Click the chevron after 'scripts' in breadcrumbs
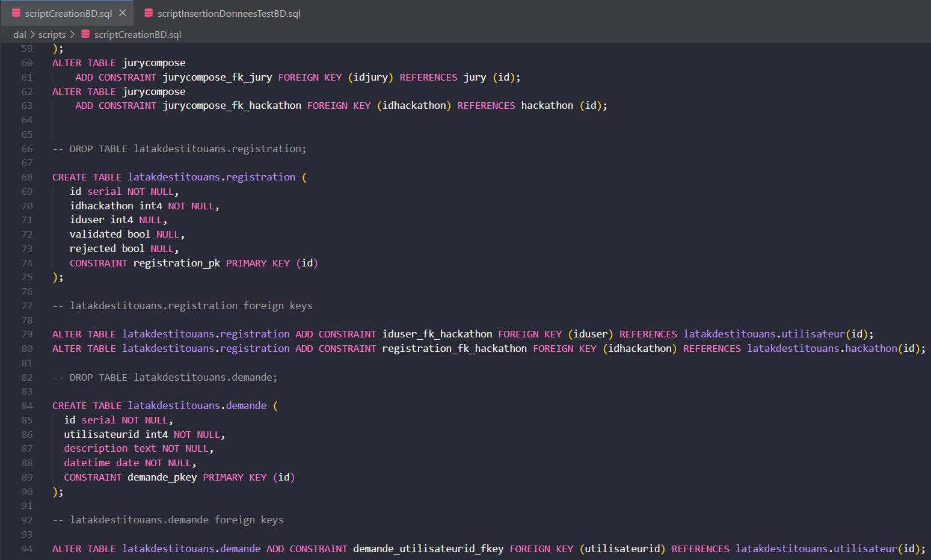 [73, 34]
